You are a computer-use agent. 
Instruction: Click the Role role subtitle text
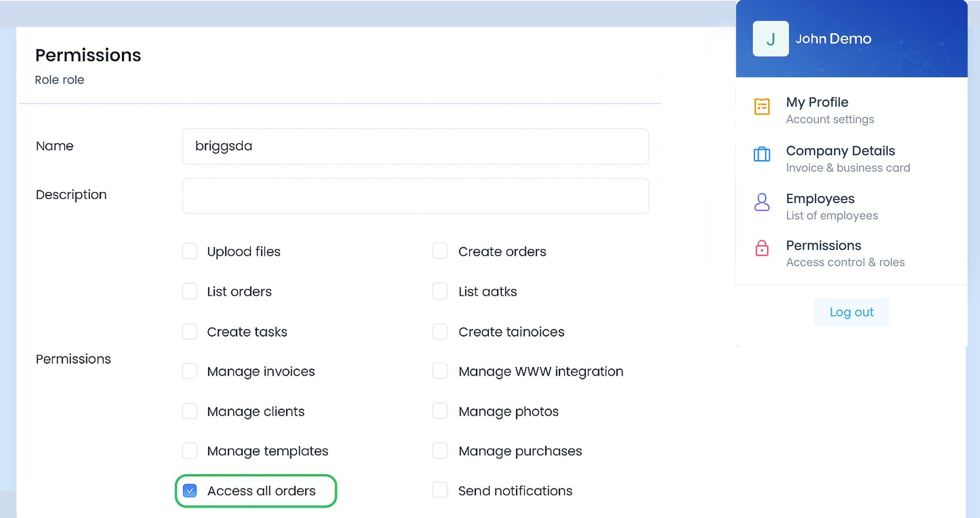(x=60, y=80)
